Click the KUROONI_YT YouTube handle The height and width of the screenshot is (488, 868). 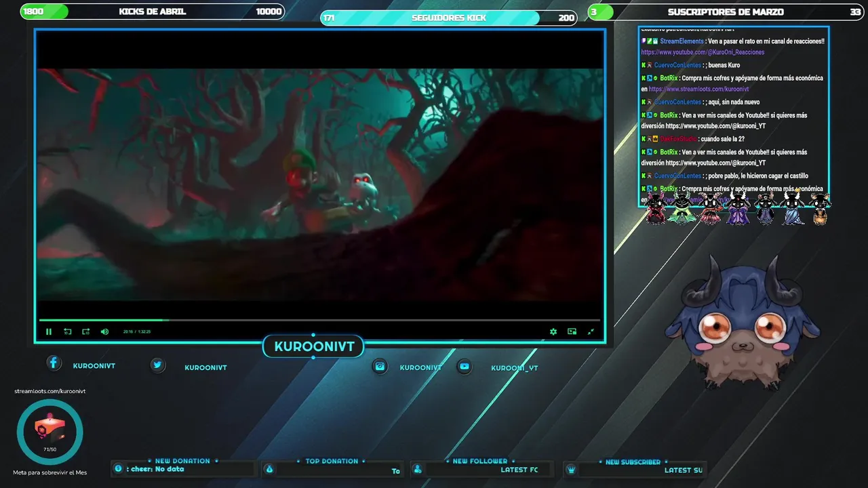click(x=515, y=368)
